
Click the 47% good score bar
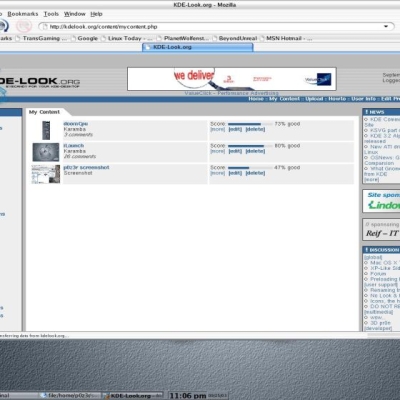pos(250,168)
